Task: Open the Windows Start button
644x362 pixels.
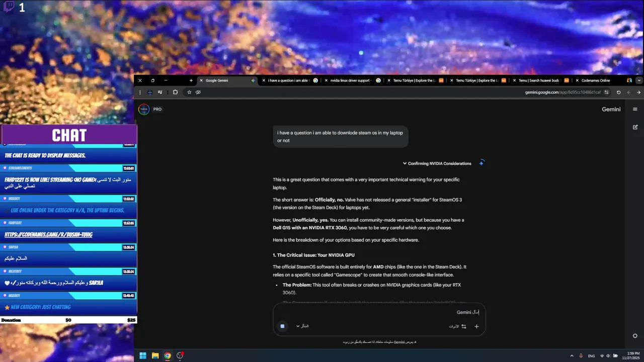Action: (x=143, y=355)
